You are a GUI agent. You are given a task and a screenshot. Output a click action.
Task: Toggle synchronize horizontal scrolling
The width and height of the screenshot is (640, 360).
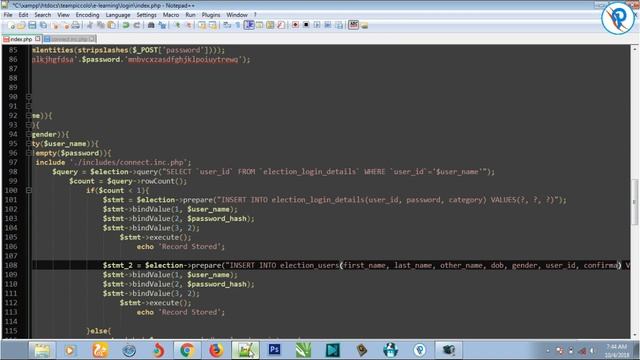tap(212, 25)
